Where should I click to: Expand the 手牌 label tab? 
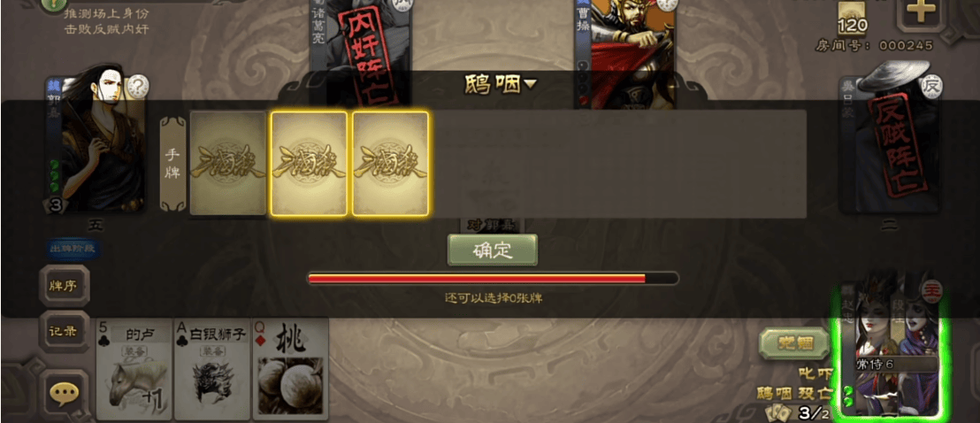click(x=172, y=164)
